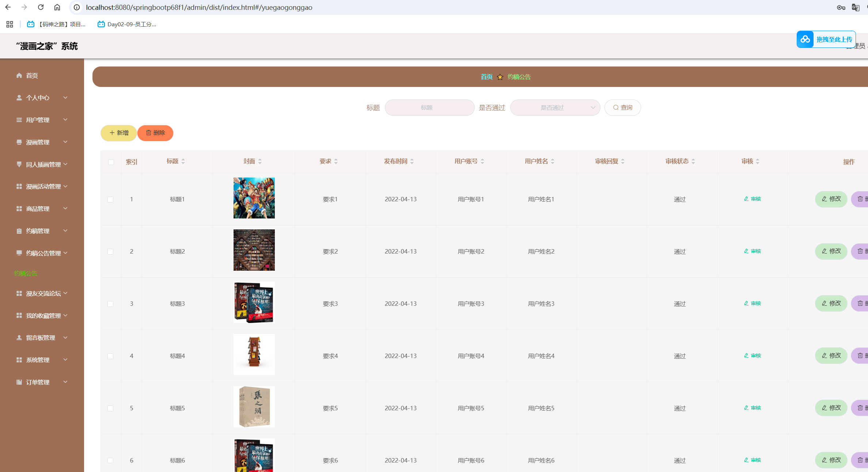Image resolution: width=868 pixels, height=472 pixels.
Task: Click the 查询 search button
Action: tap(622, 108)
